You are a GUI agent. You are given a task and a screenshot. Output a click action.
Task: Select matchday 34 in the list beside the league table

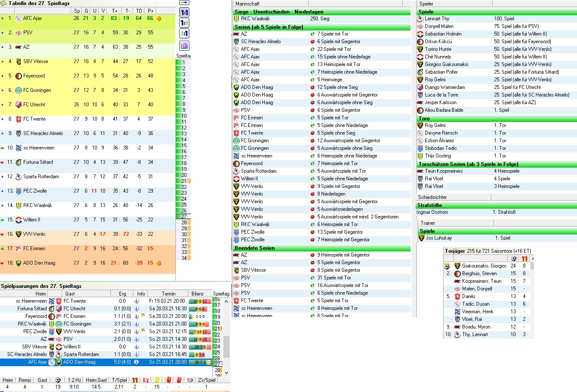point(183,258)
